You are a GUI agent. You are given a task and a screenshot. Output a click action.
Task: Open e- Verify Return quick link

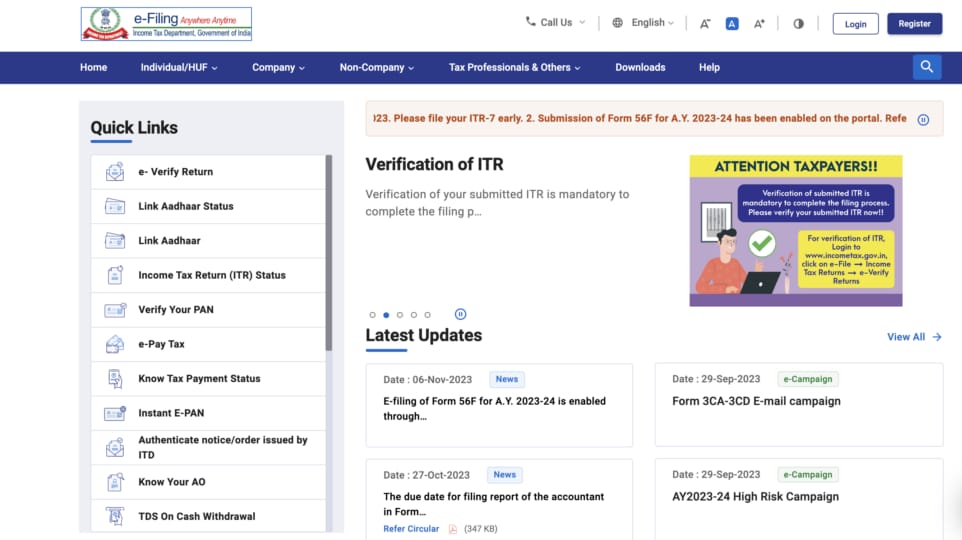[x=208, y=172]
